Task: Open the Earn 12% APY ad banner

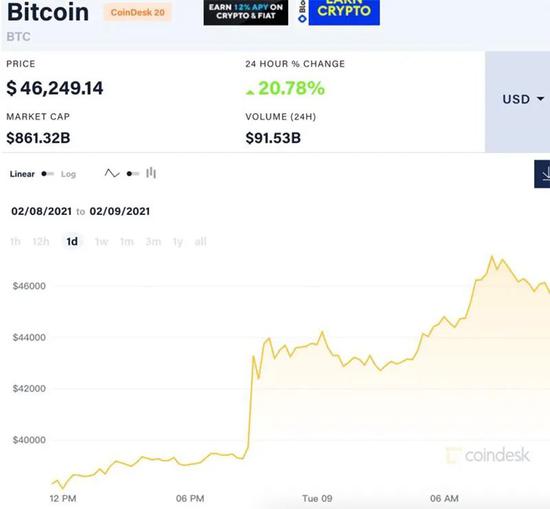Action: [x=246, y=12]
